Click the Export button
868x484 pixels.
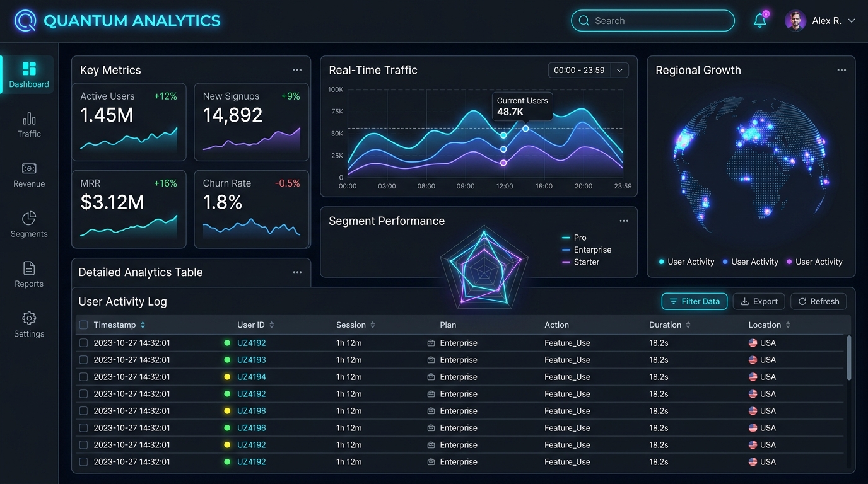click(759, 301)
